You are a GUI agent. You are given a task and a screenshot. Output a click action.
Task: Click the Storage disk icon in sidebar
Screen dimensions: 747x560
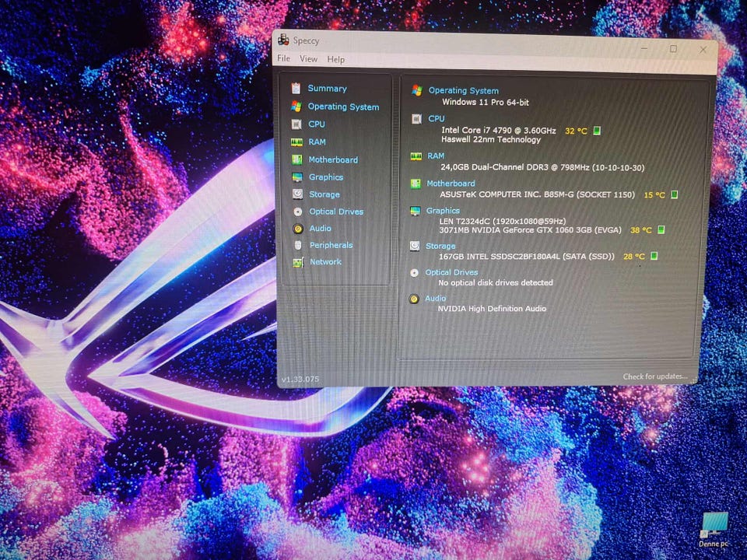(298, 194)
